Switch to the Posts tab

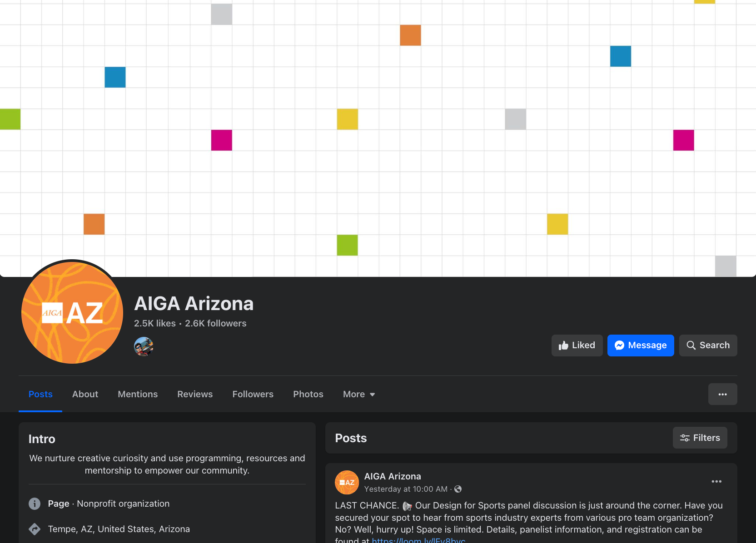coord(40,394)
